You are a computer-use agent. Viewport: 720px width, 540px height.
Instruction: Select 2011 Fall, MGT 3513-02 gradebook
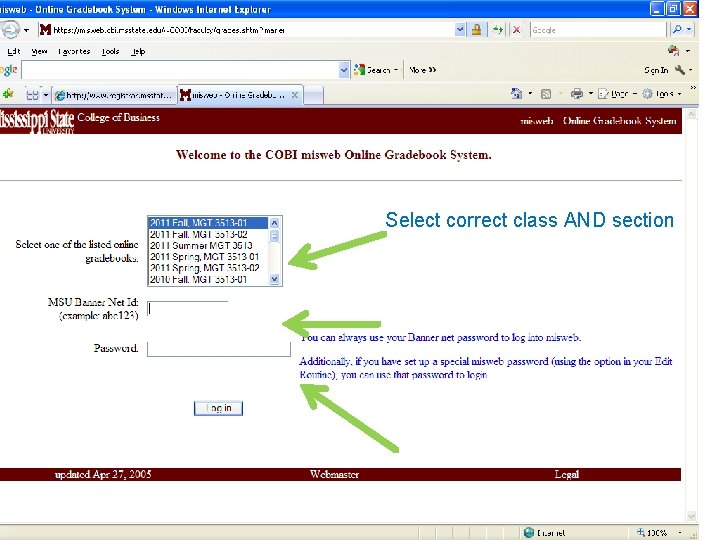pyautogui.click(x=208, y=234)
